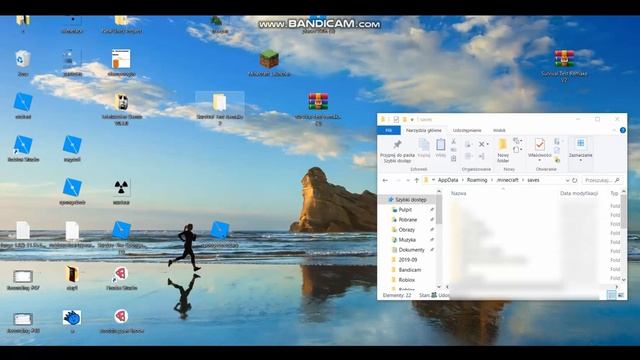Viewport: 640px width, 360px height.
Task: Open the dropdown arrow under Właściwości
Action: [x=540, y=160]
